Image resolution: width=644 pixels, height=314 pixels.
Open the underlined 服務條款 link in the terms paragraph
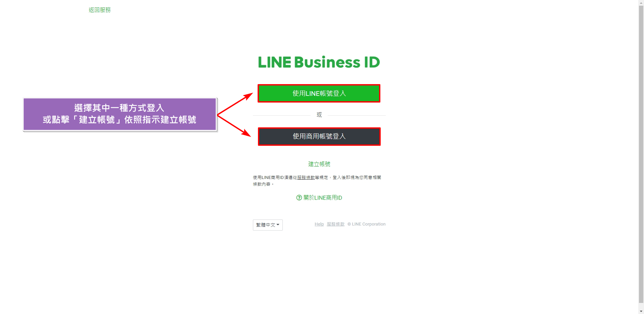306,178
